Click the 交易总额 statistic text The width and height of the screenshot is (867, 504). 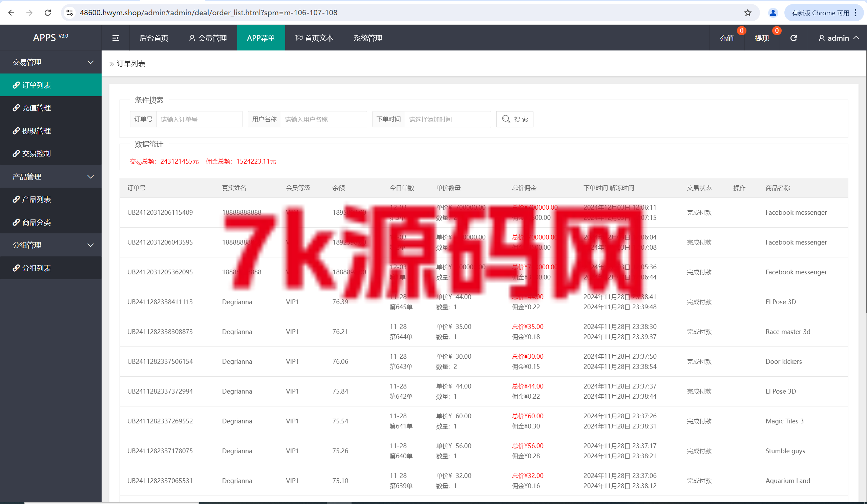(x=164, y=161)
